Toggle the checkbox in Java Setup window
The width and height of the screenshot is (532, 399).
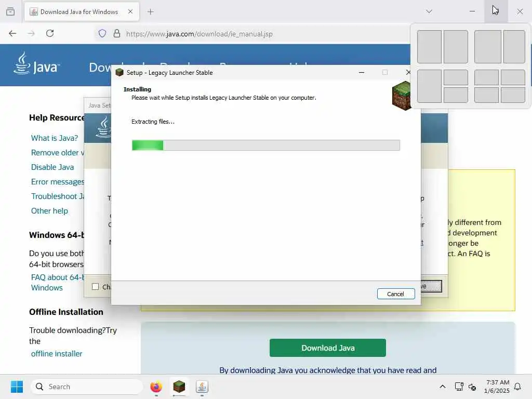[96, 287]
